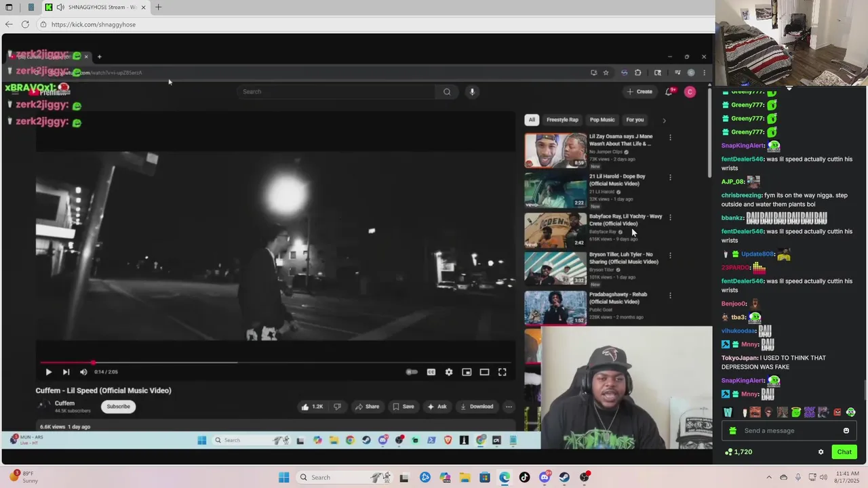The width and height of the screenshot is (868, 488).
Task: Open the YouTube account avatar menu
Action: pos(690,91)
